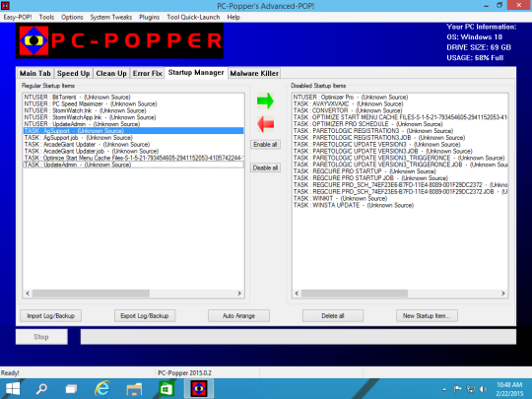Open the Tools menu
Image resolution: width=532 pixels, height=399 pixels.
pos(46,18)
